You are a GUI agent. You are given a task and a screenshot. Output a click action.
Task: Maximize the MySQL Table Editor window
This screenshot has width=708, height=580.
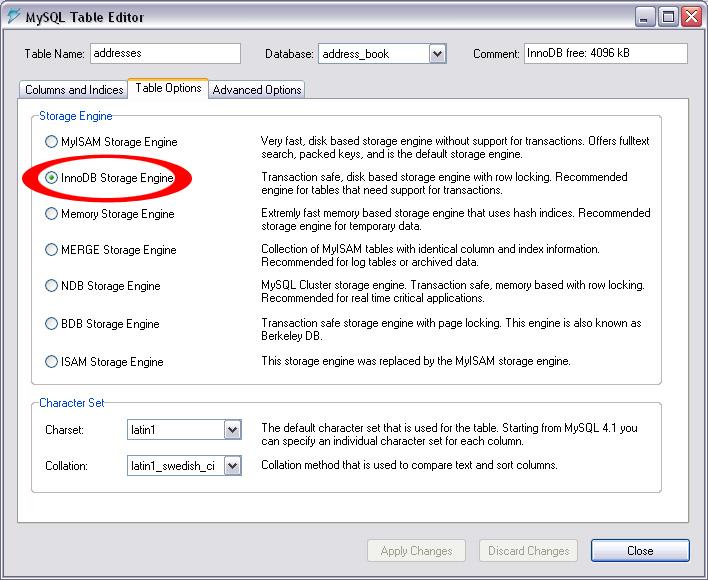(668, 17)
